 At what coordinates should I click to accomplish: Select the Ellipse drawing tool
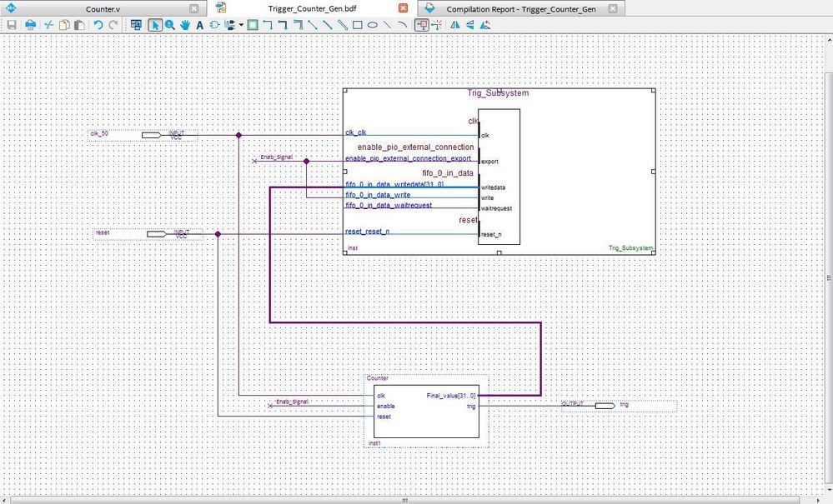(373, 25)
